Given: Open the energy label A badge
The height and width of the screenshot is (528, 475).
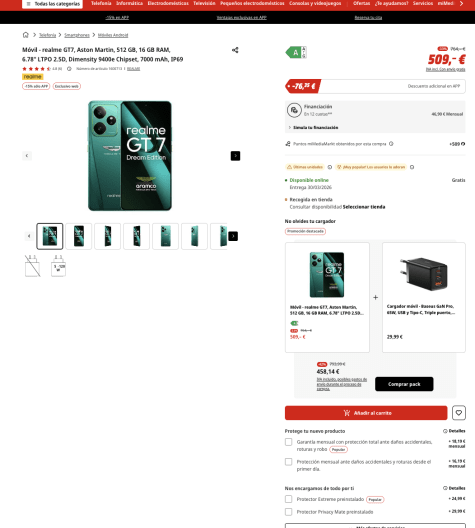Looking at the screenshot, I should [296, 53].
